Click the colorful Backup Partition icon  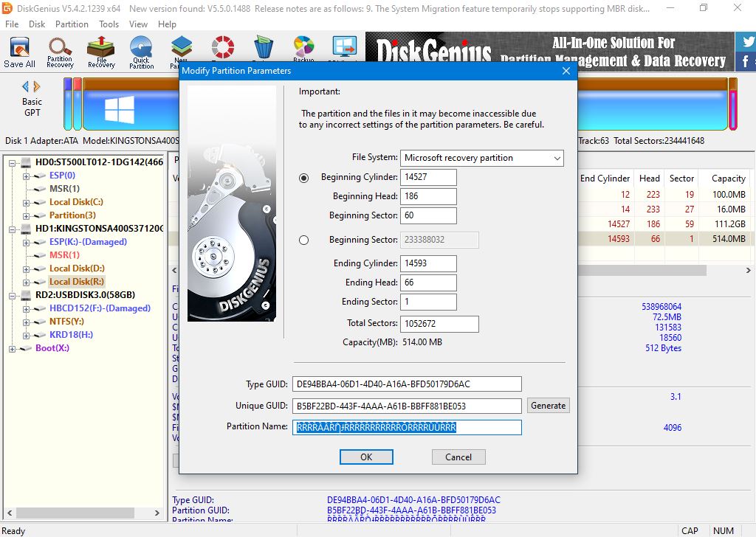click(303, 48)
